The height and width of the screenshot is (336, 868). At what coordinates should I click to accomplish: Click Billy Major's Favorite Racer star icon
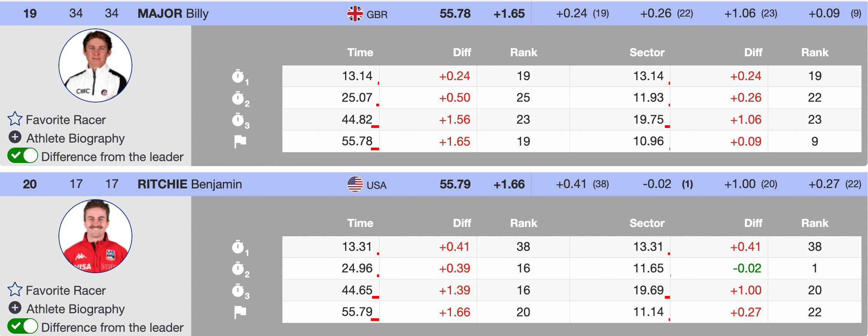pyautogui.click(x=15, y=119)
